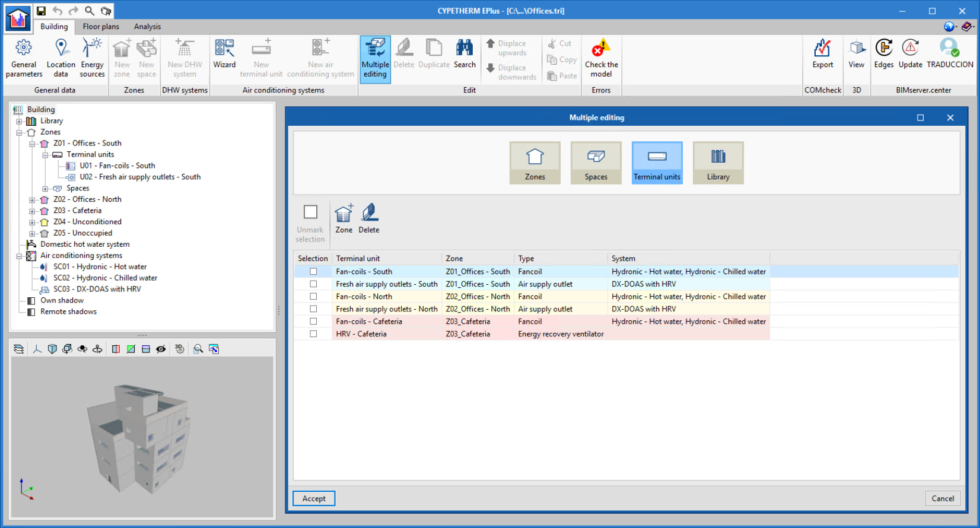Check the Fan-coils - South selection box

pyautogui.click(x=313, y=272)
